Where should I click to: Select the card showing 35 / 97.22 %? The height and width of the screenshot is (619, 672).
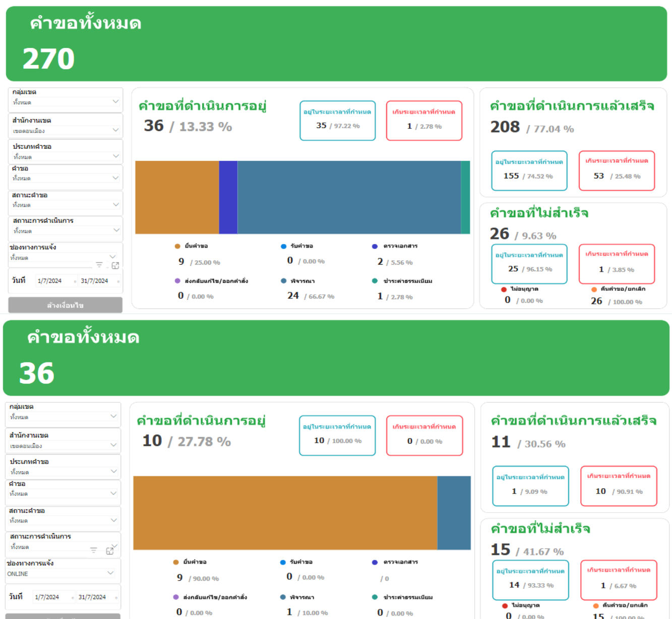337,121
